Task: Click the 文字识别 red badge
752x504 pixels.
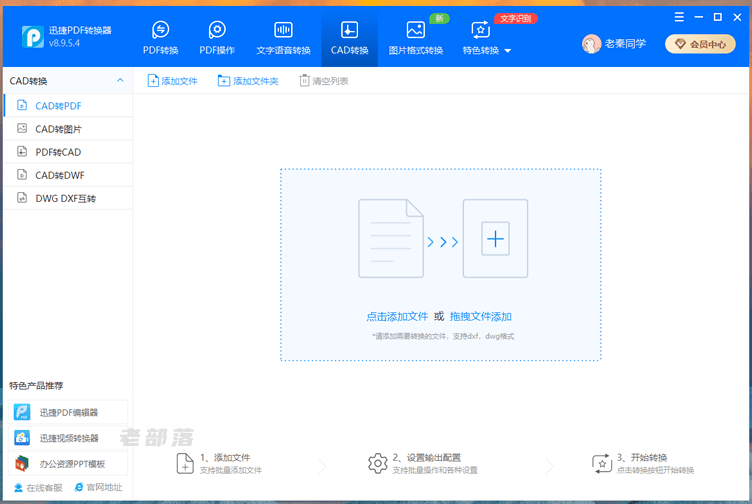Action: (x=516, y=19)
